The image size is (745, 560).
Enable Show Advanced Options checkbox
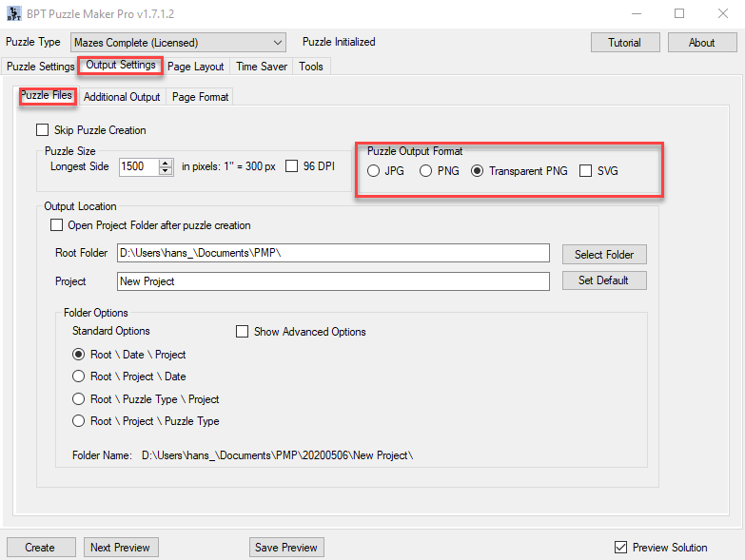[243, 331]
